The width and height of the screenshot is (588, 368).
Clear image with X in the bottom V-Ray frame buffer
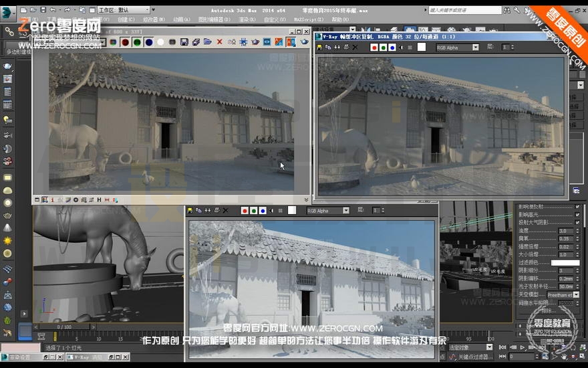tap(225, 211)
